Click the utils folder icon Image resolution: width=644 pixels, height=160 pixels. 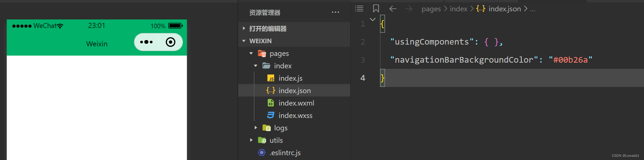262,140
